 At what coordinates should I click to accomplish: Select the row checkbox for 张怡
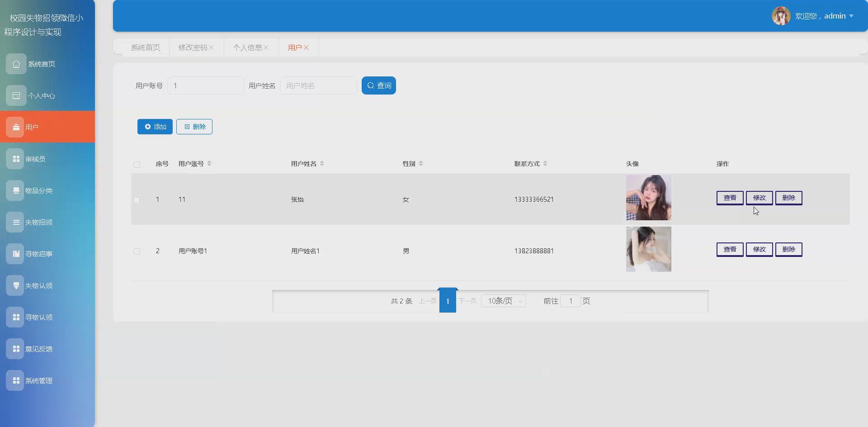coord(137,199)
